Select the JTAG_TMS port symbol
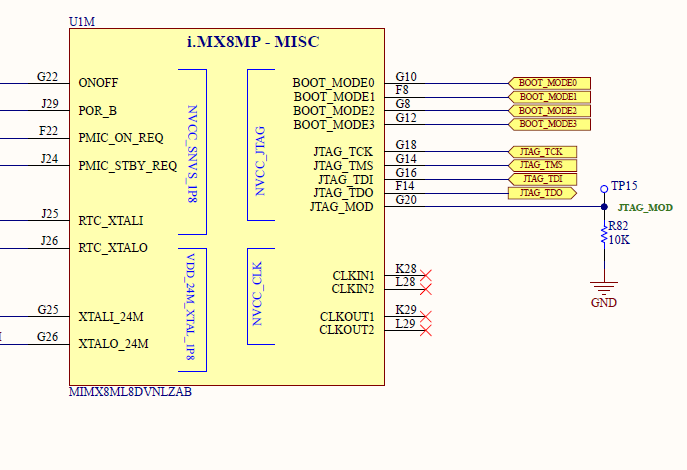This screenshot has height=470, width=687. (542, 166)
